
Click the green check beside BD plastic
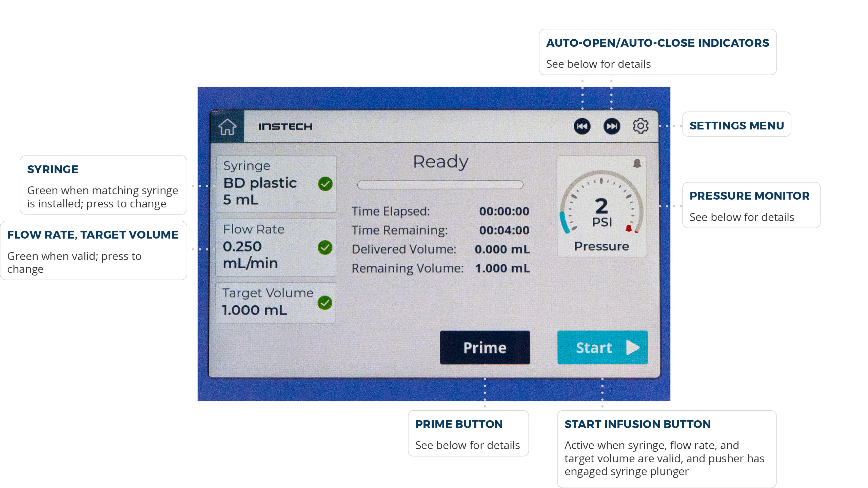[x=325, y=184]
